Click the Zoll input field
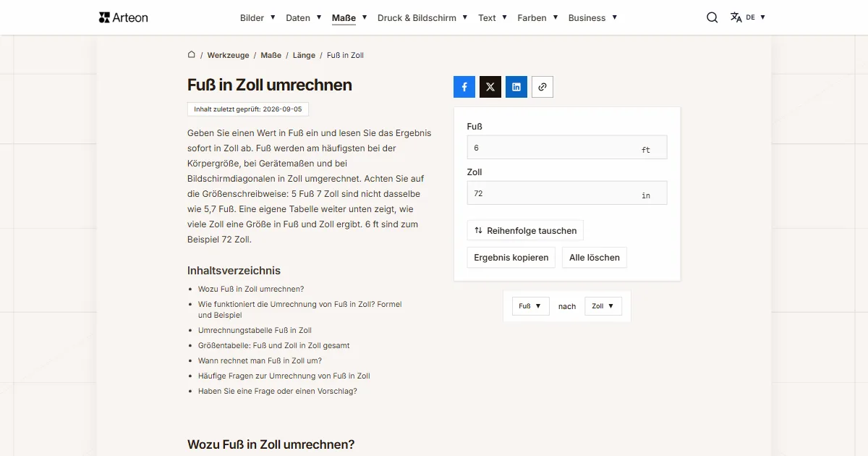 tap(567, 193)
